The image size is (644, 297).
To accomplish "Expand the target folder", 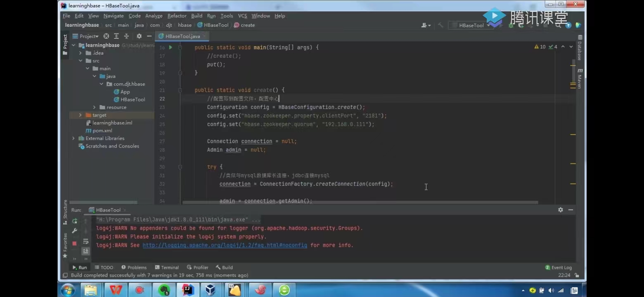I will click(x=80, y=115).
